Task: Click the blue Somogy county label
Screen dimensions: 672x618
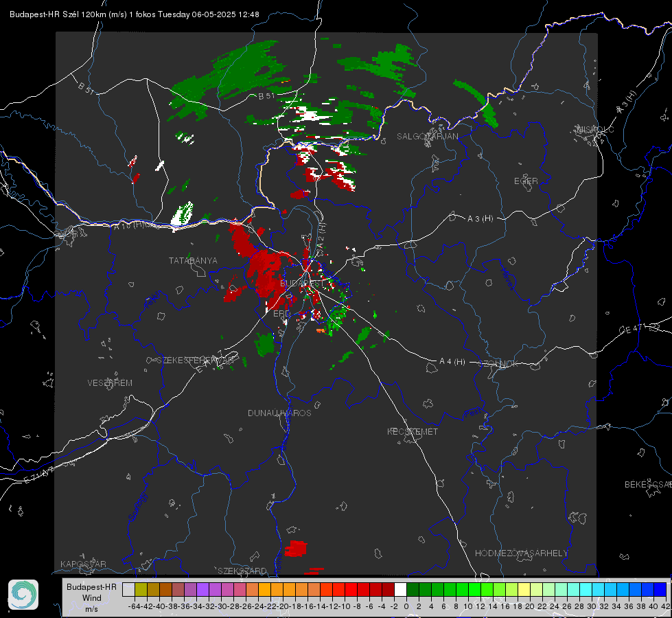Action: click(137, 507)
